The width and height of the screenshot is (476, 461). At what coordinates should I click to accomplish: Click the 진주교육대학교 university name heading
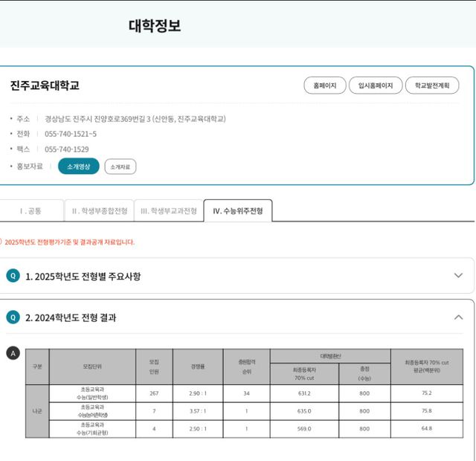(45, 86)
